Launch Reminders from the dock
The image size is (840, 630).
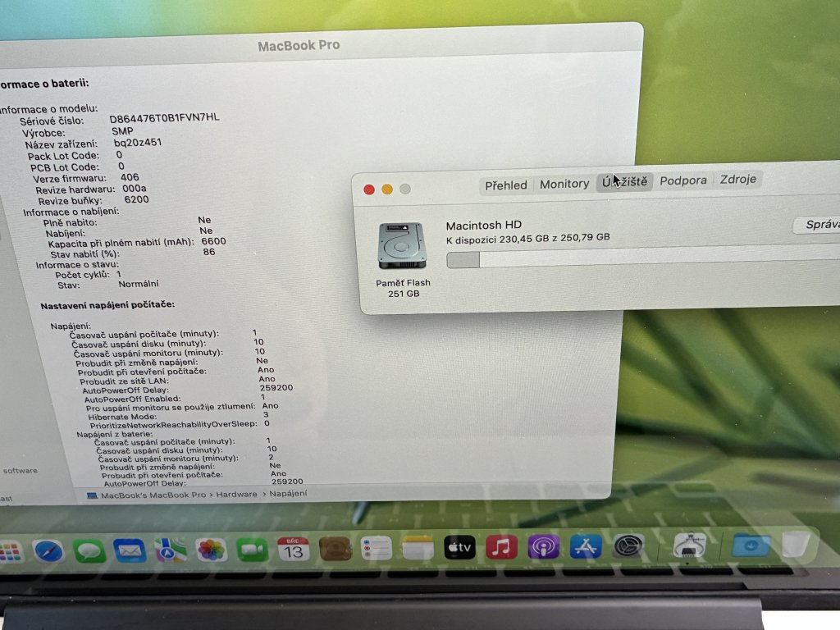[x=376, y=549]
